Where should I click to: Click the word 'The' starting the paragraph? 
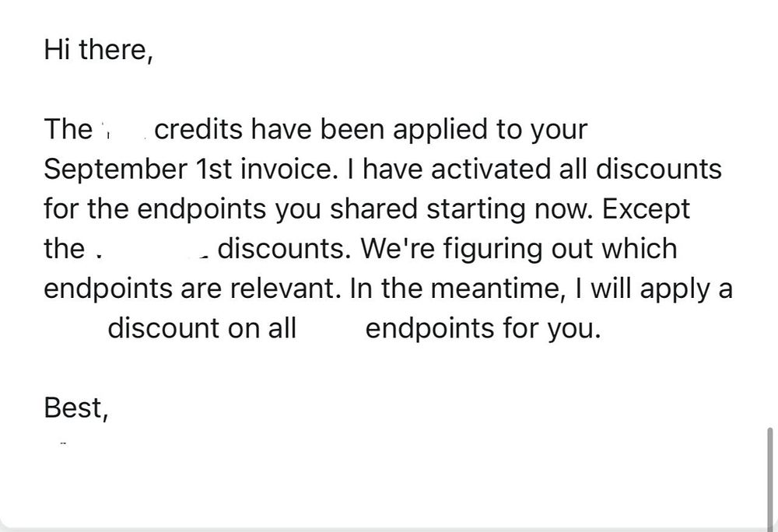click(x=68, y=129)
